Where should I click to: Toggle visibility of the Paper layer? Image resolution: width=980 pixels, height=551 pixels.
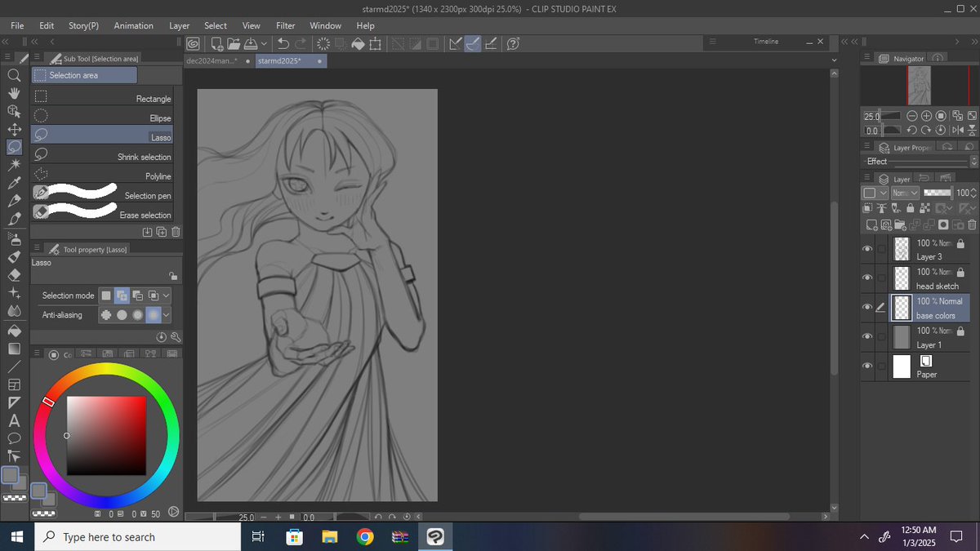[867, 366]
